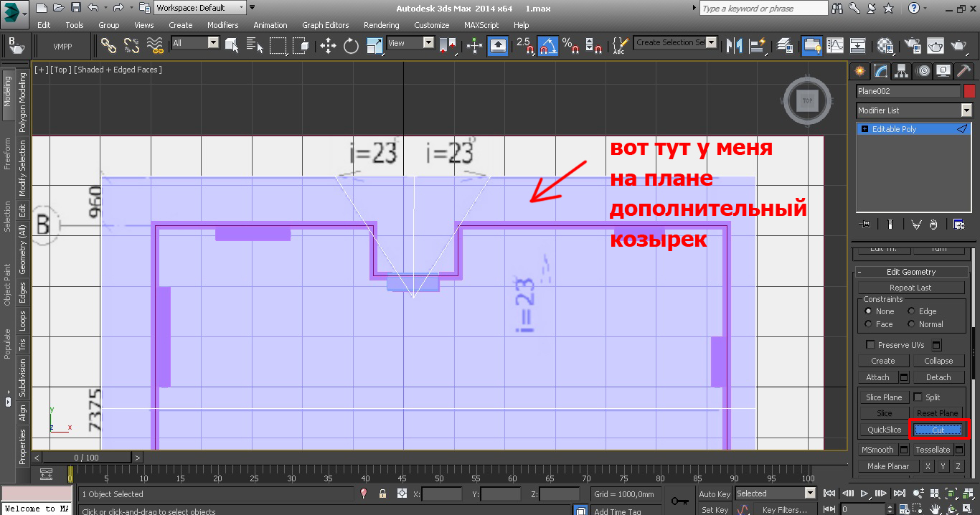Open the Material Editor icon
This screenshot has height=515, width=980.
coord(885,46)
